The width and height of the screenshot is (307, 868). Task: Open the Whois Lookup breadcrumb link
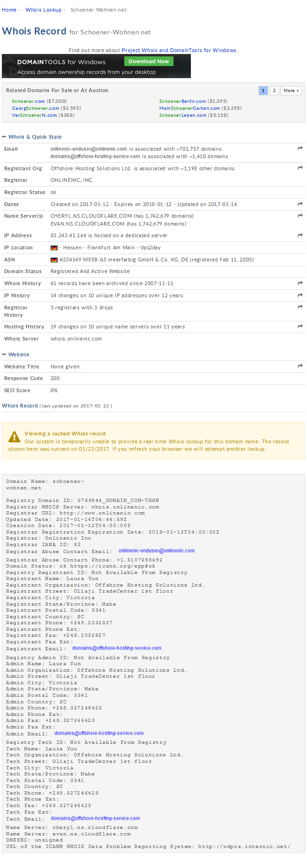(43, 10)
